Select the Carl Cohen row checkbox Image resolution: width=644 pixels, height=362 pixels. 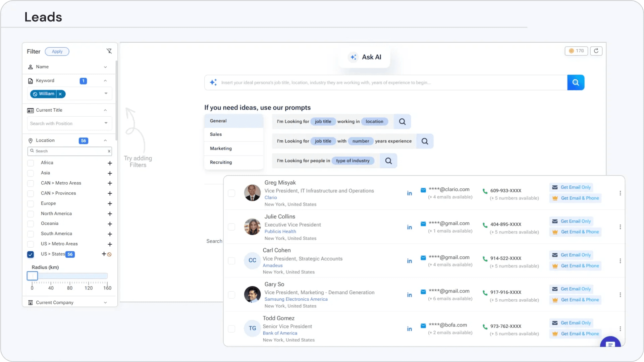(x=231, y=261)
